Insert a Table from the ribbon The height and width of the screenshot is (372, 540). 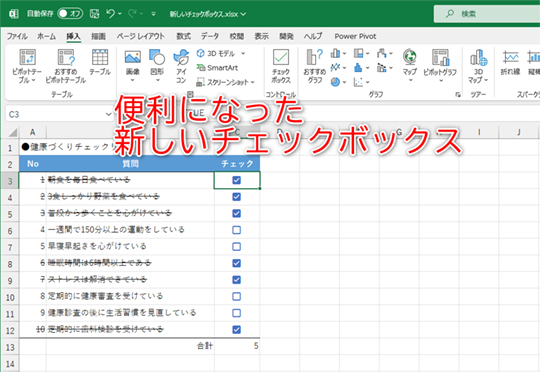[x=100, y=62]
